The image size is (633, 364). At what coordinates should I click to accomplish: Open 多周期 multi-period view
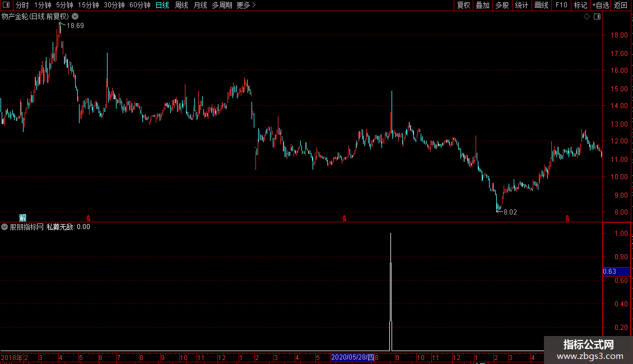[222, 5]
